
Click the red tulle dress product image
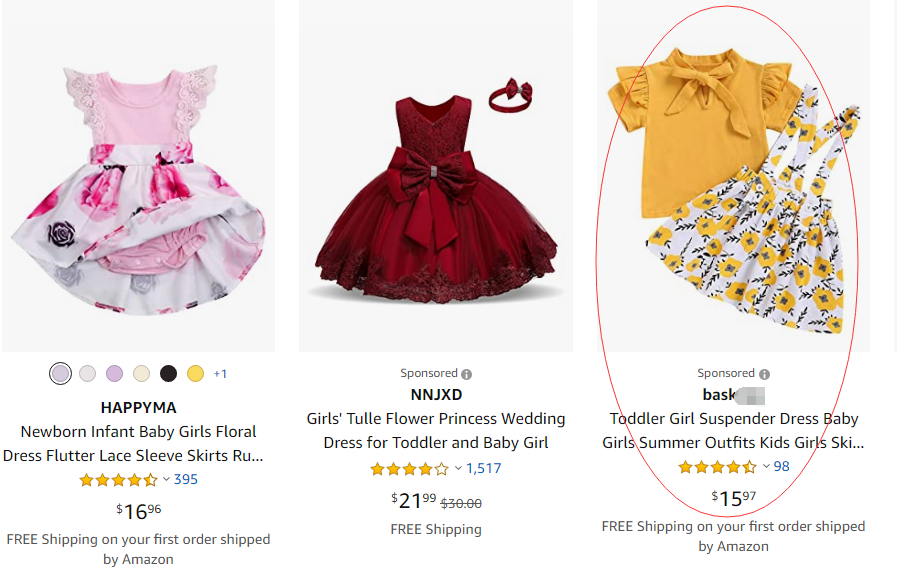[436, 190]
